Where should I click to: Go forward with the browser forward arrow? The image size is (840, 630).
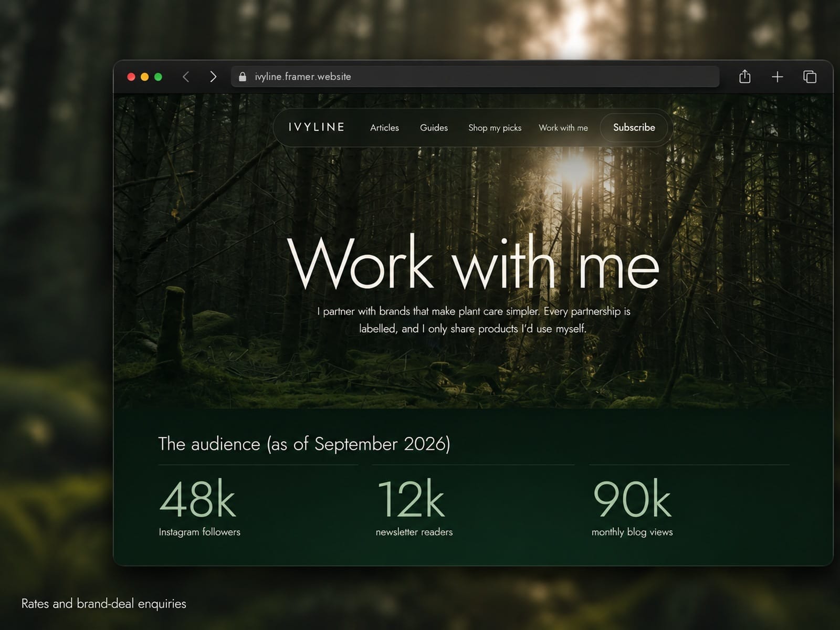213,77
